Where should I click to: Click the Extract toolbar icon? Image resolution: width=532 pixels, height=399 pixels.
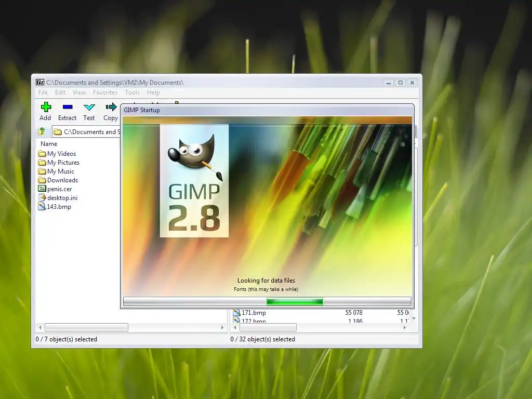pyautogui.click(x=67, y=112)
